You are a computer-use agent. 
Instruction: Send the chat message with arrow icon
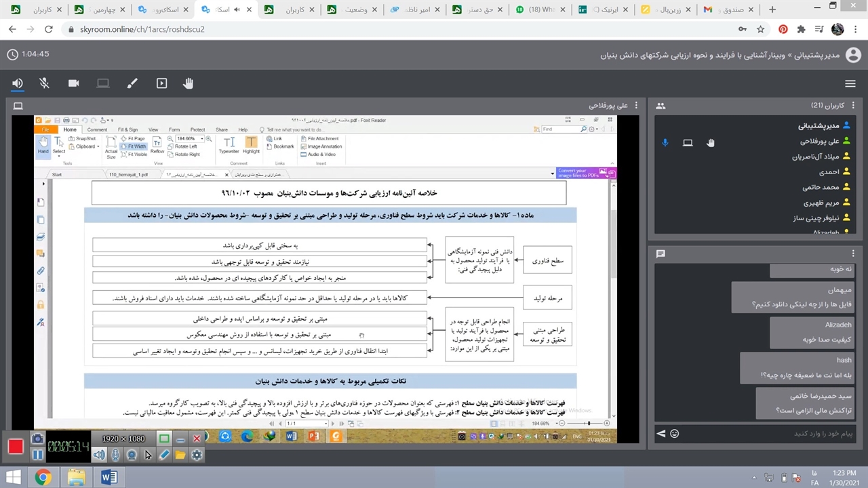click(x=660, y=434)
